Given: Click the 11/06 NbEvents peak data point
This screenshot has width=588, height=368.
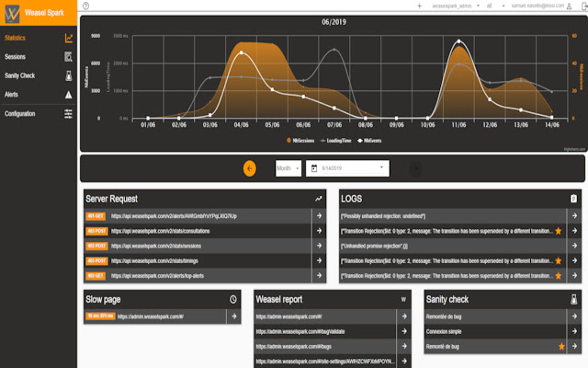Looking at the screenshot, I should tap(458, 41).
